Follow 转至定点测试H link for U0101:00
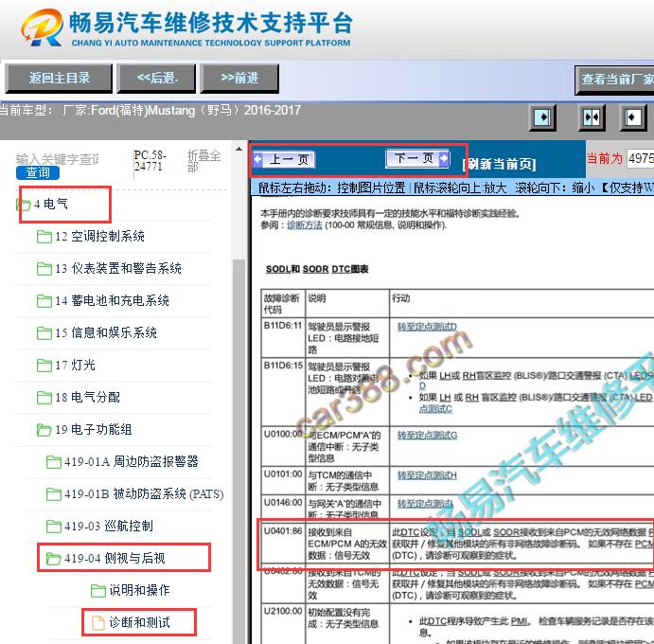 click(x=427, y=475)
